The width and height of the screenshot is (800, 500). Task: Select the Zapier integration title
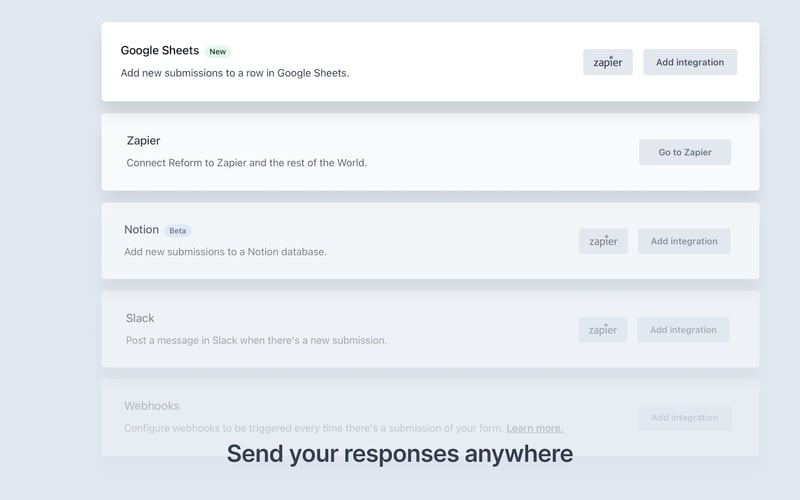[x=143, y=140]
